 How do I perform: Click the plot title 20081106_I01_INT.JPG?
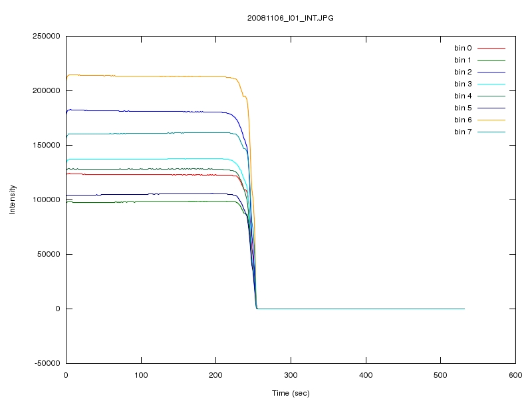click(x=290, y=19)
